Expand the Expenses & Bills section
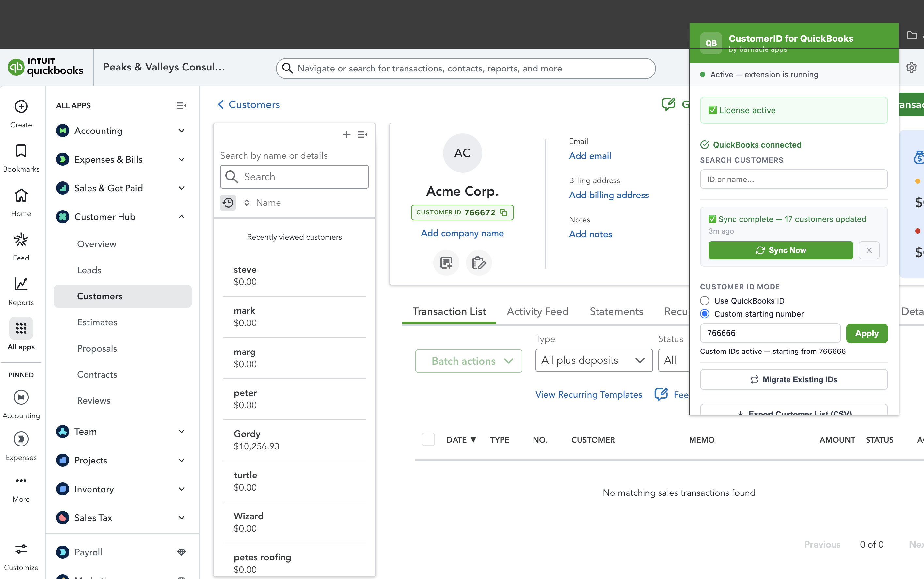This screenshot has width=924, height=579. [x=182, y=159]
